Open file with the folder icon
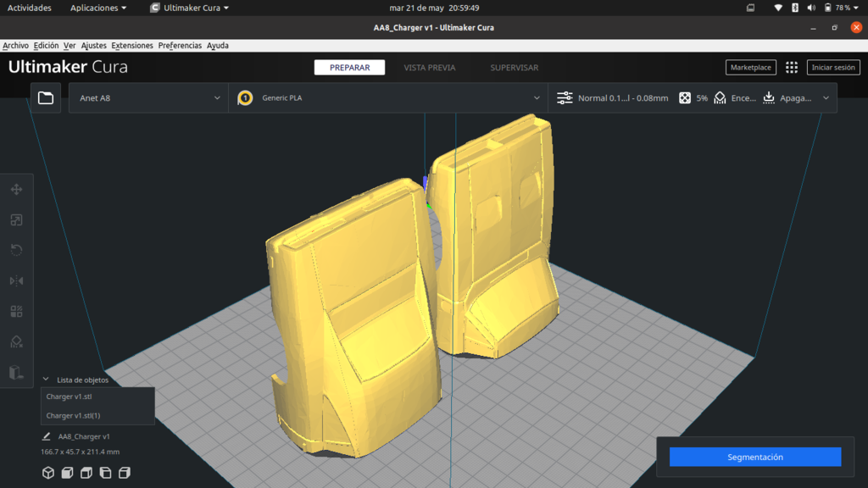868x488 pixels. click(46, 98)
